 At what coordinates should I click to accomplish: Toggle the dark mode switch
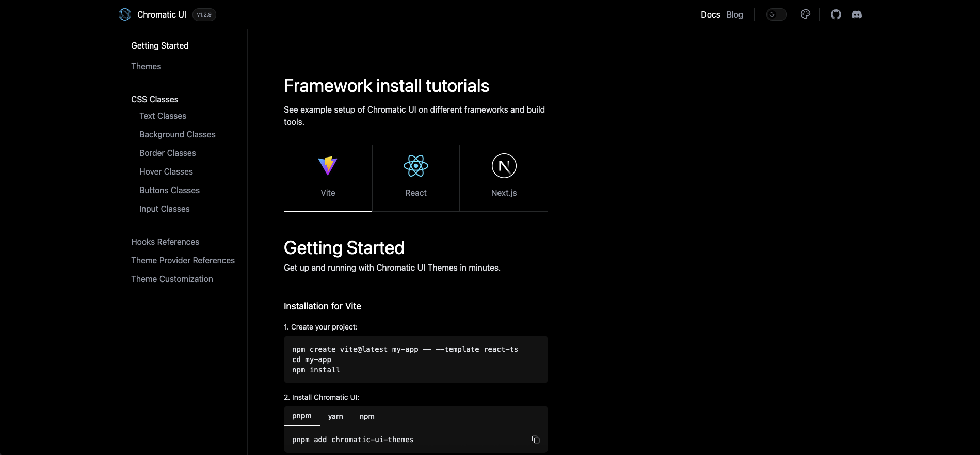click(x=776, y=14)
